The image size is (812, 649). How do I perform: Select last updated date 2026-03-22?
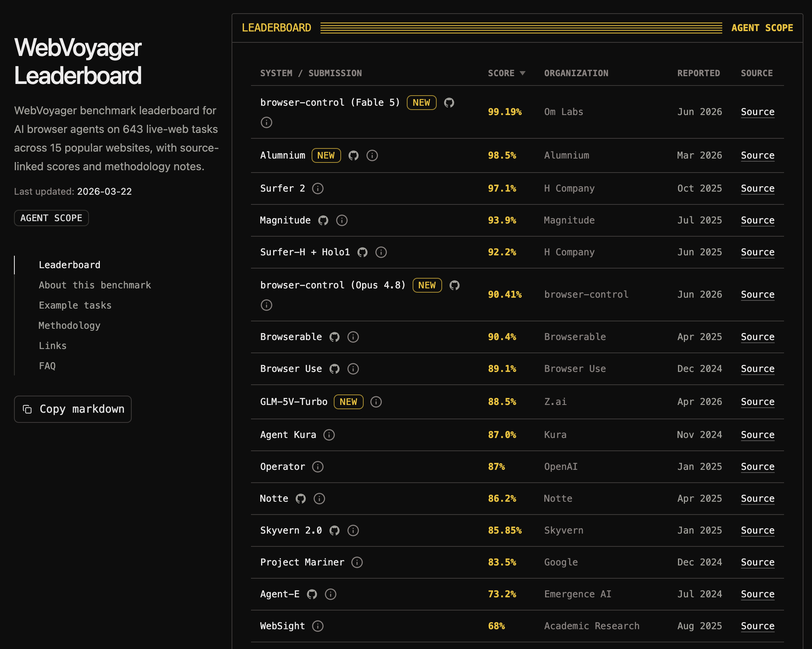pyautogui.click(x=104, y=192)
